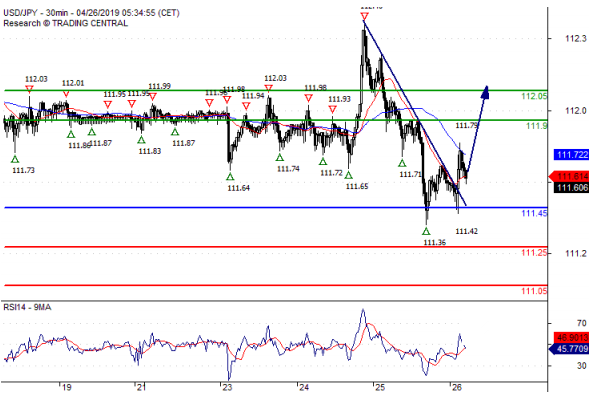The image size is (597, 397).
Task: Select red triangle marker at the chart peak
Action: (364, 16)
